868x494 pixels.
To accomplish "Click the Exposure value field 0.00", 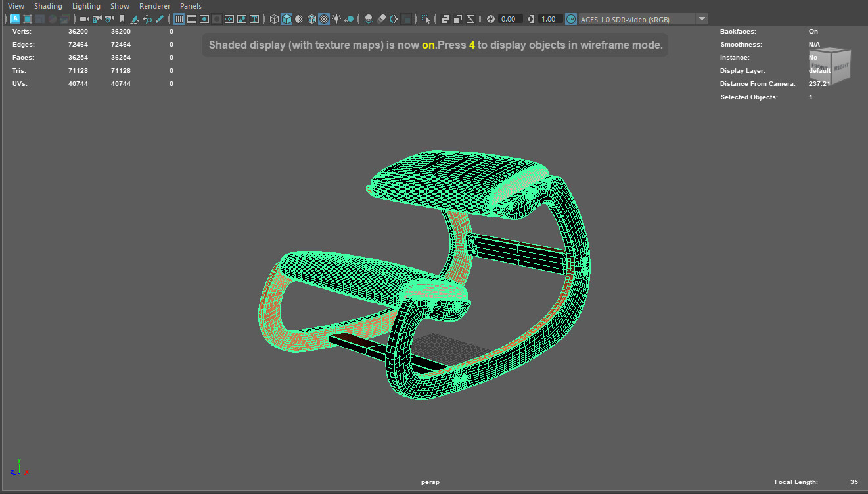I will coord(510,19).
